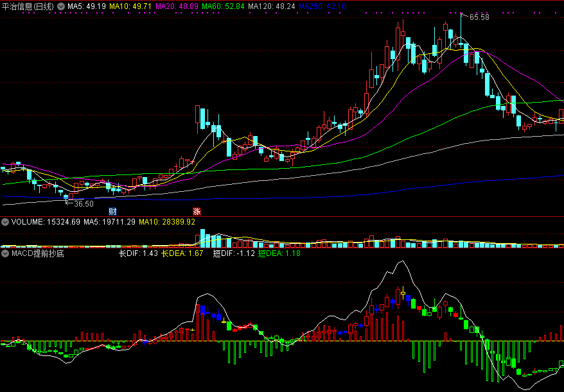Click the green 短DEA: 1.18 value

[x=279, y=253]
